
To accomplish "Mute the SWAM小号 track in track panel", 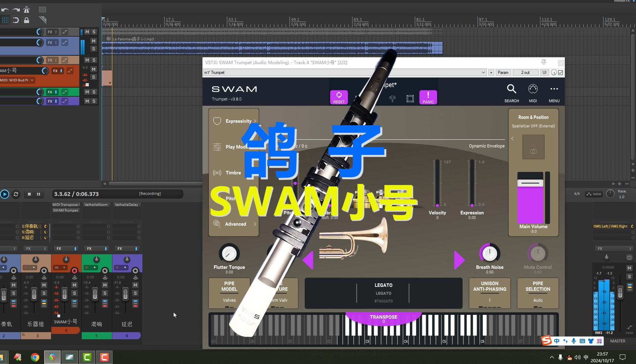I will (x=94, y=69).
